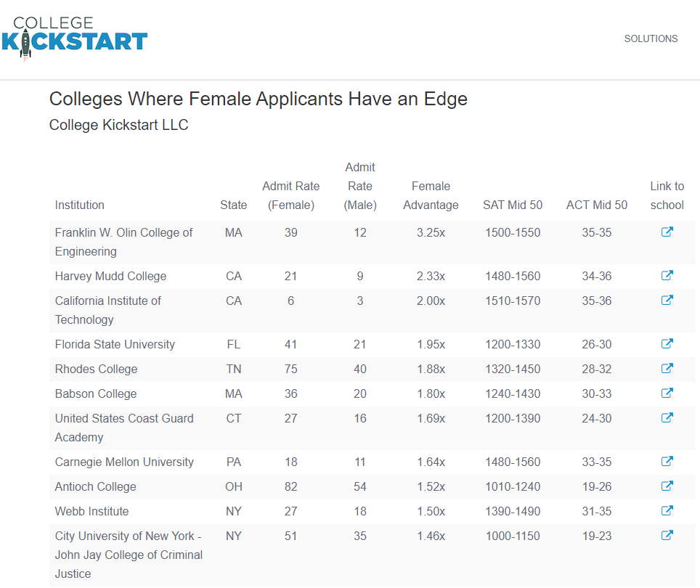Click ACT range 19-23

point(596,536)
